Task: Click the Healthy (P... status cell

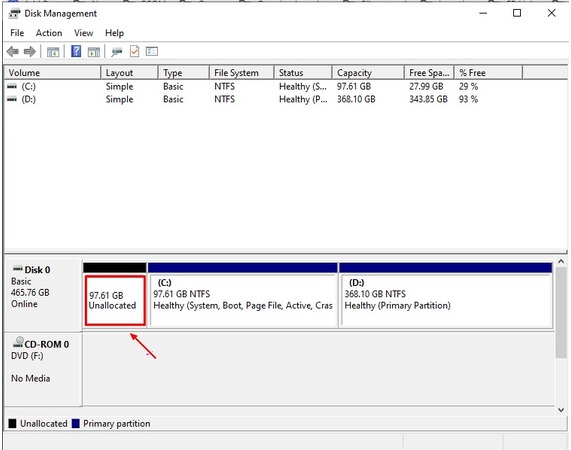Action: click(303, 99)
